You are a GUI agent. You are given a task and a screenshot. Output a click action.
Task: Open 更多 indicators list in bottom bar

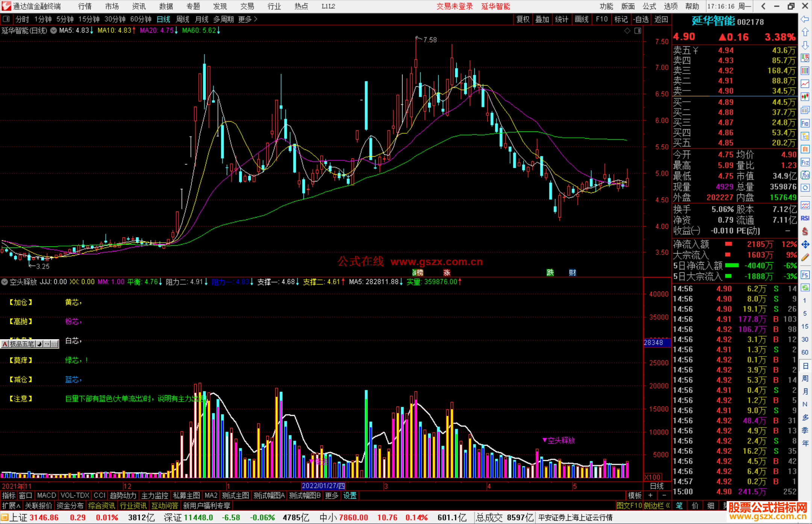[332, 495]
